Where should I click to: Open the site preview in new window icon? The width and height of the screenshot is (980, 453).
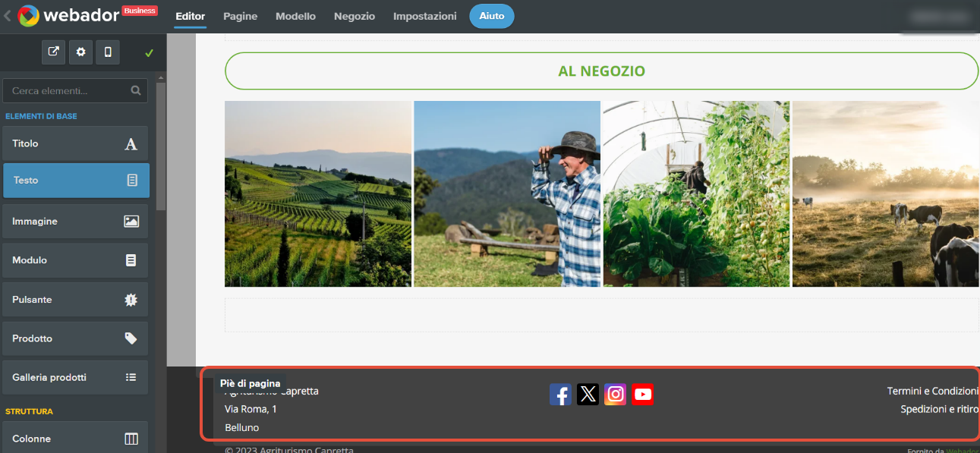(53, 52)
